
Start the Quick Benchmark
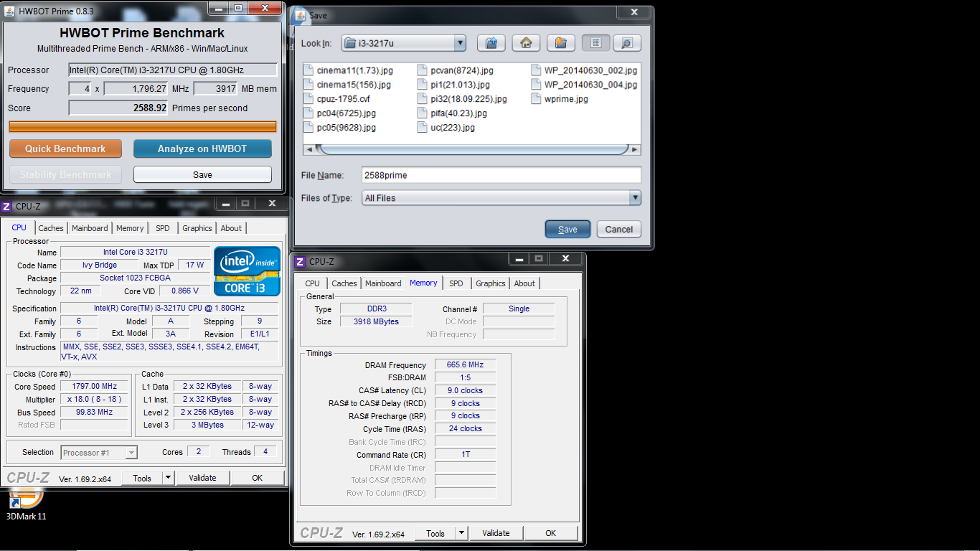(65, 149)
